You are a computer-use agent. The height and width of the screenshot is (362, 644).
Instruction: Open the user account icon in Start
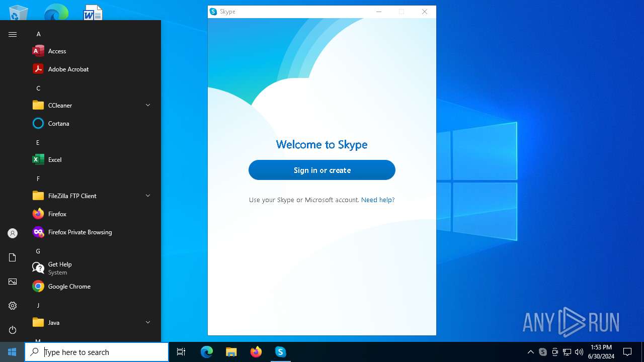pyautogui.click(x=13, y=233)
